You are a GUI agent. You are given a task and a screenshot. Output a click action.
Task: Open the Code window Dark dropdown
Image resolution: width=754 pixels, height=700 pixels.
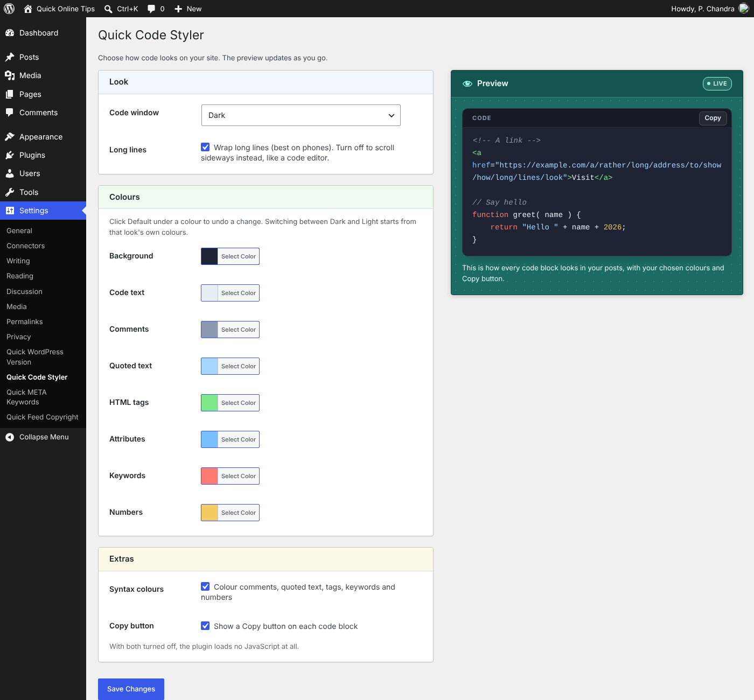click(x=301, y=115)
